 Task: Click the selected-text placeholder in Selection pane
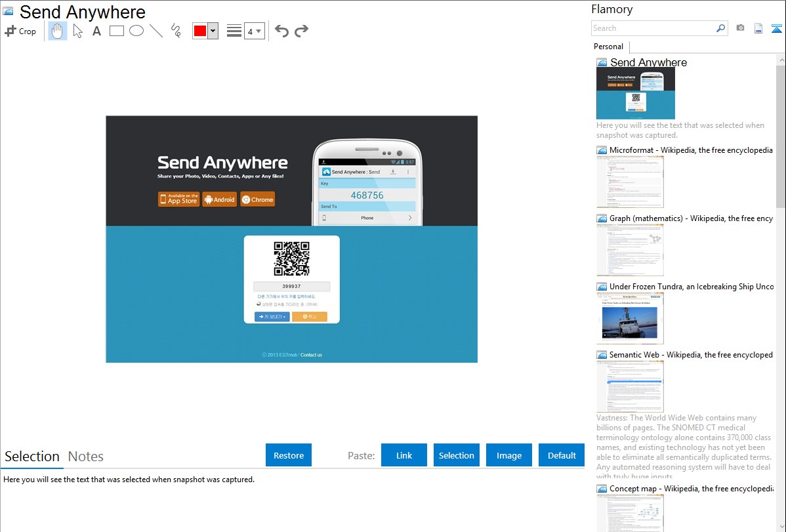pyautogui.click(x=129, y=480)
